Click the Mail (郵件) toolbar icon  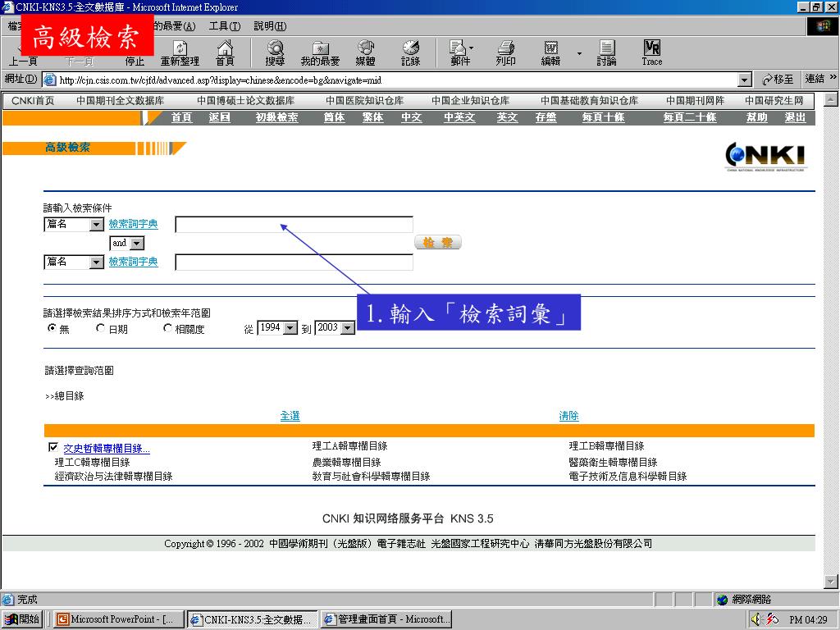460,53
